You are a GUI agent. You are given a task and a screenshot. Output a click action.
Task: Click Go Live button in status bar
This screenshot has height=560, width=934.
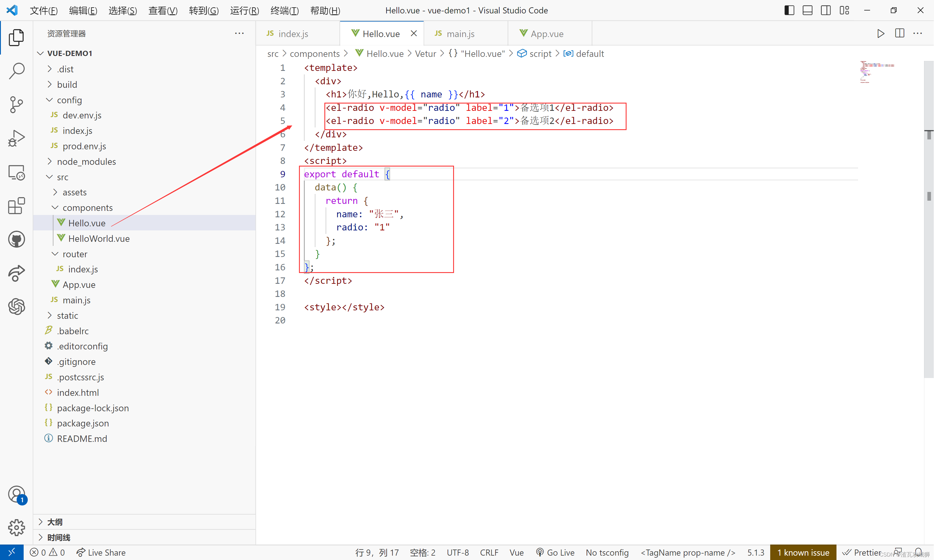[556, 552]
